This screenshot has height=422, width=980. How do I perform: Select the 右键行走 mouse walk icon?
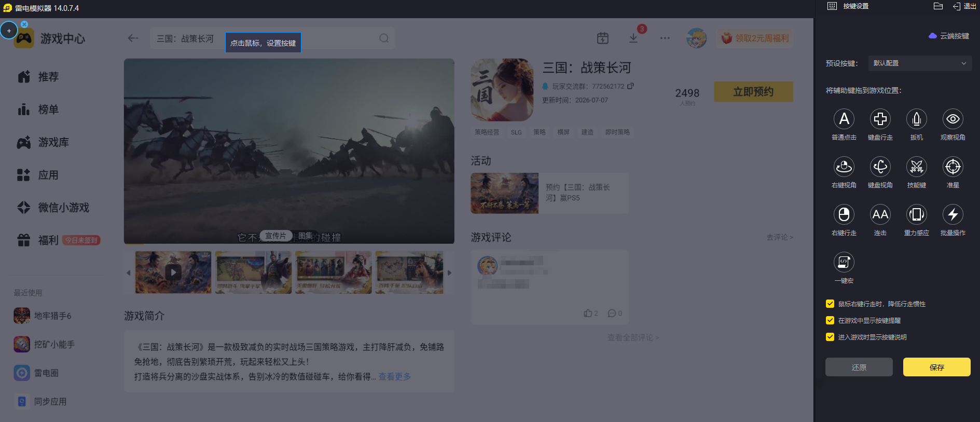(844, 214)
